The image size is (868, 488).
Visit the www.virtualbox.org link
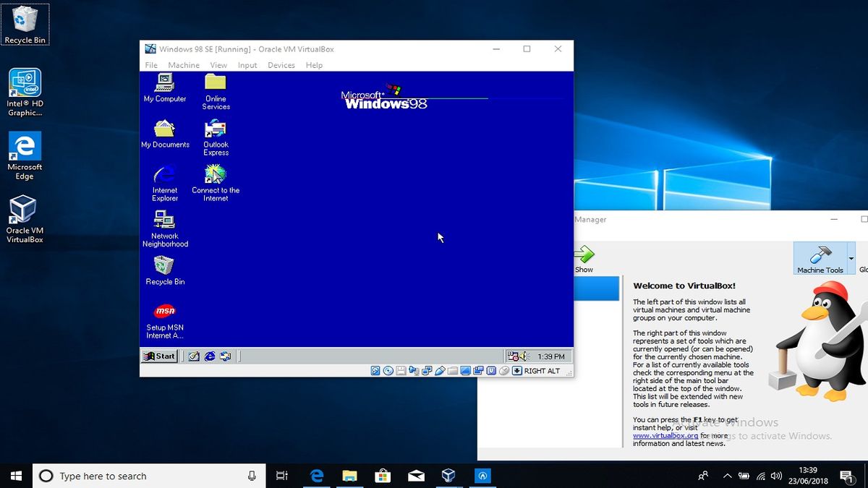pyautogui.click(x=665, y=435)
